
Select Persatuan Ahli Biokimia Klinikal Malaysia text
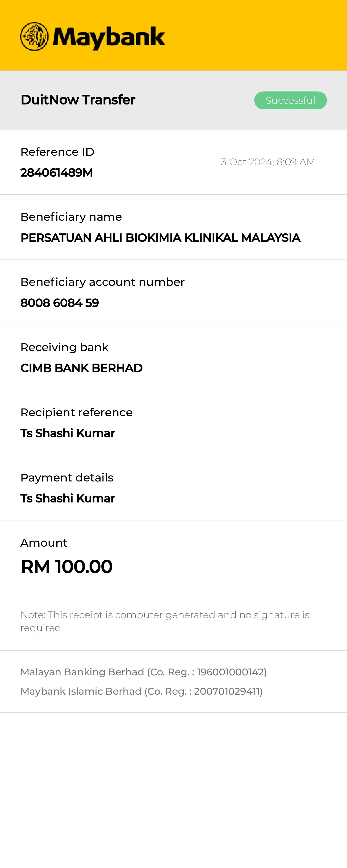click(x=160, y=238)
